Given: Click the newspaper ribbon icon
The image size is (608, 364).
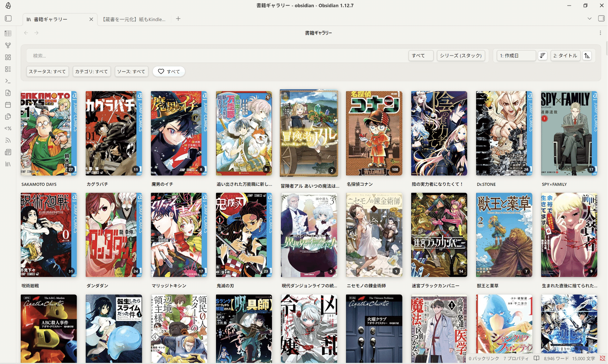Looking at the screenshot, I should tap(8, 152).
